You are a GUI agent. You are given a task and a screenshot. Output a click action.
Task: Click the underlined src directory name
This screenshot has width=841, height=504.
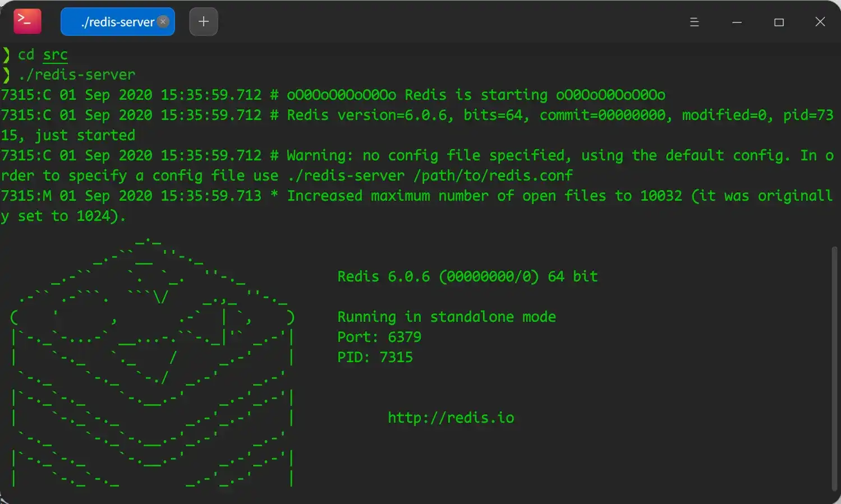[x=55, y=55]
